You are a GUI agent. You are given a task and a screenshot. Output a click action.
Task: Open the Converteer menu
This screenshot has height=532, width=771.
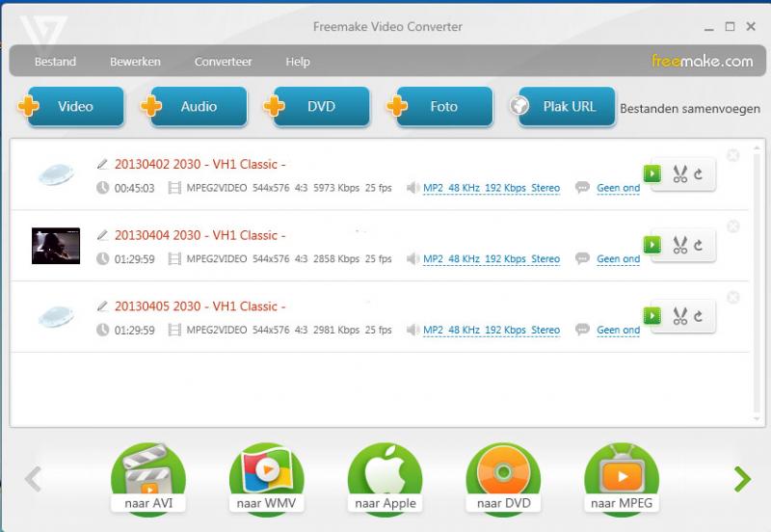(x=223, y=62)
